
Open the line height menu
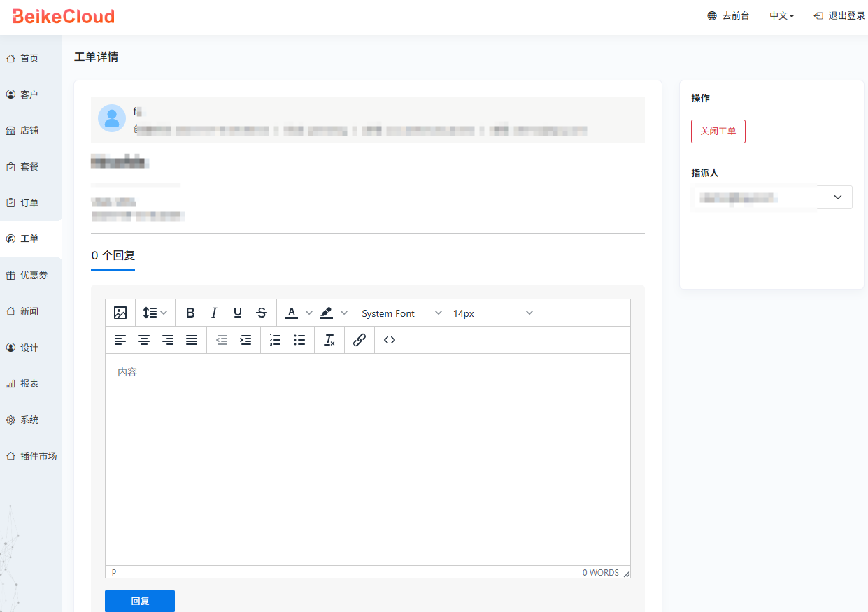pyautogui.click(x=155, y=313)
